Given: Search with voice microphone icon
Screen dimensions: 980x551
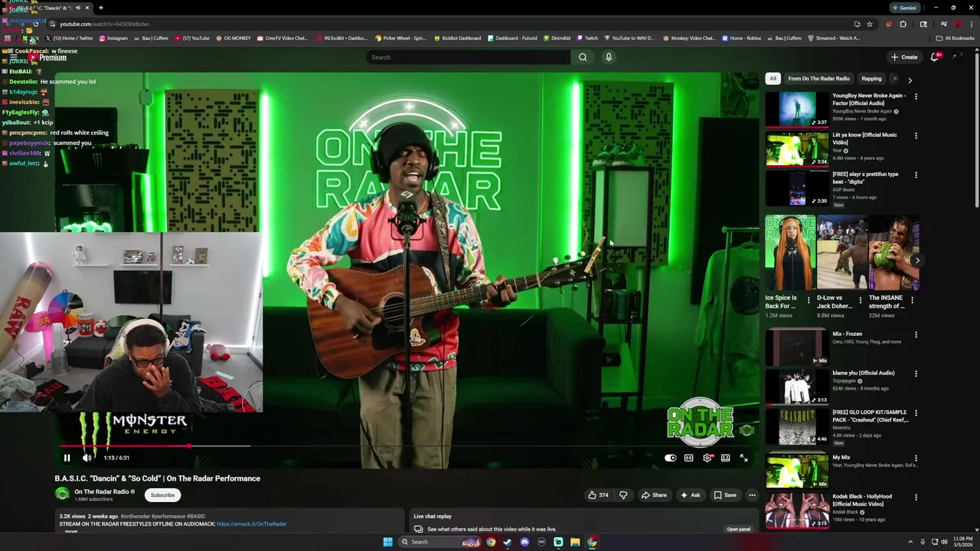Looking at the screenshot, I should pyautogui.click(x=609, y=57).
